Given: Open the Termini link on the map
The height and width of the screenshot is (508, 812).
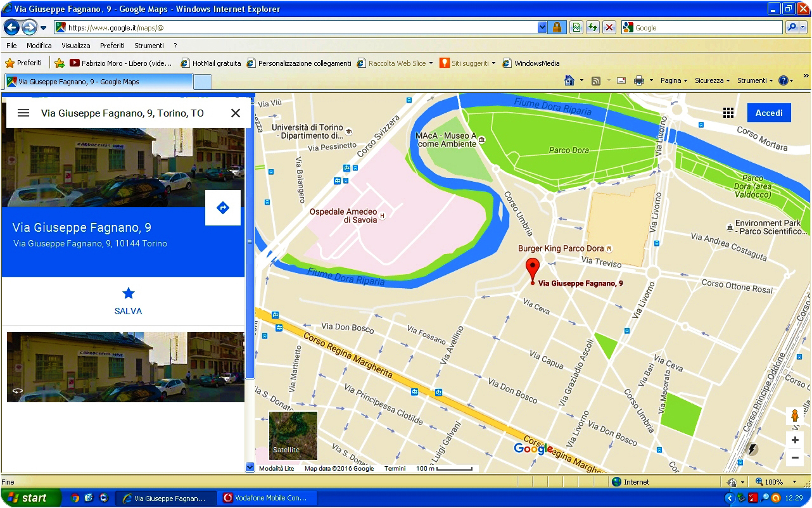Looking at the screenshot, I should point(395,469).
